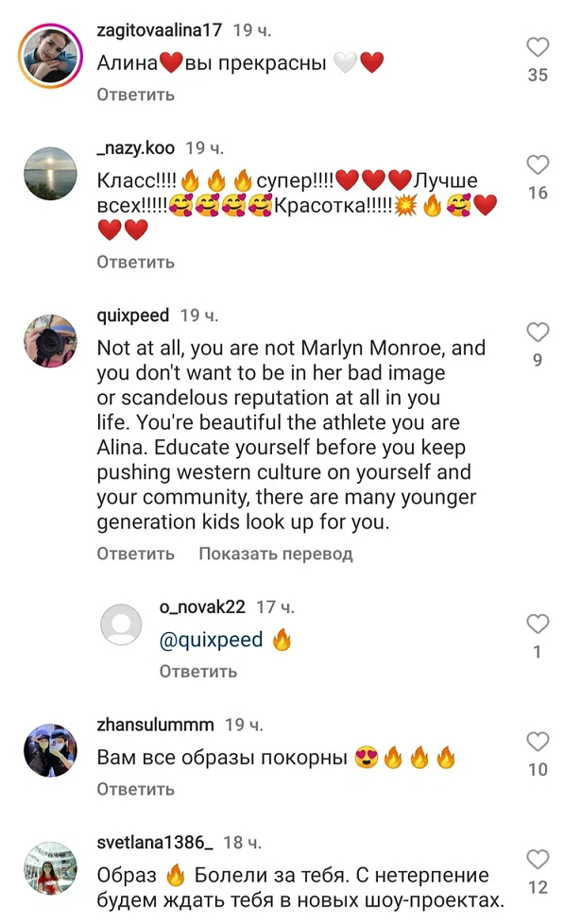
Task: Heart the zhansulummm comment
Action: click(x=538, y=742)
